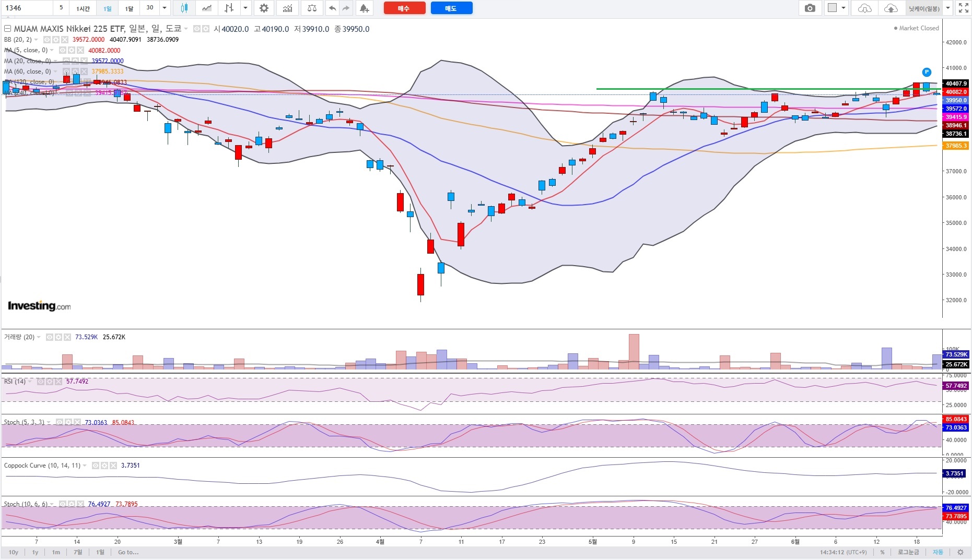Add an alert with bell icon

click(364, 8)
